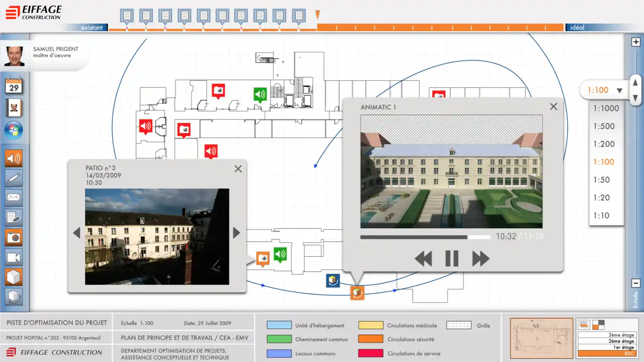Image resolution: width=644 pixels, height=362 pixels.
Task: Click the floor plan minimap thumbnail
Action: point(541,338)
